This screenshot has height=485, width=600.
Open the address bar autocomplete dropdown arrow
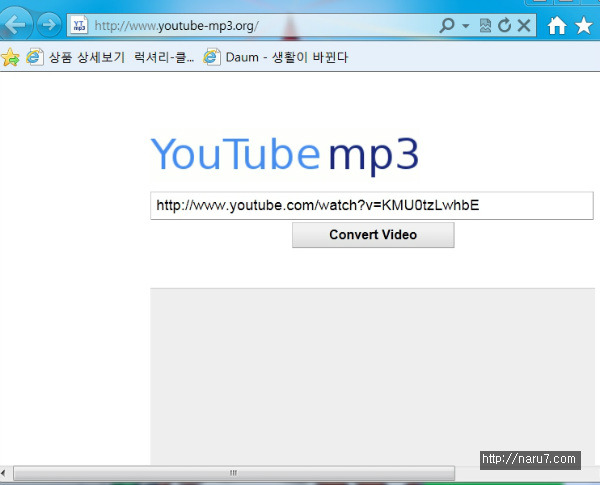coord(466,26)
